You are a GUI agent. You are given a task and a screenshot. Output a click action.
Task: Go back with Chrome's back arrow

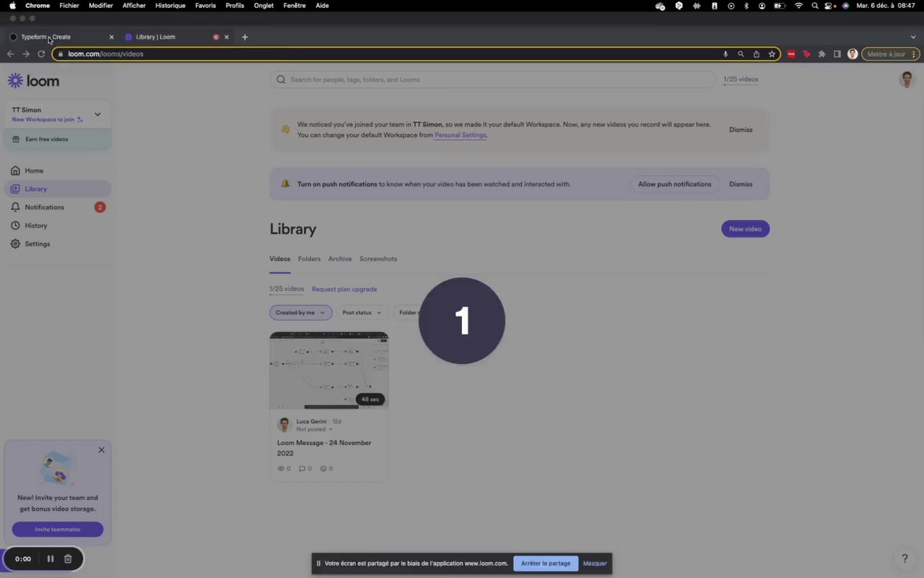tap(10, 54)
